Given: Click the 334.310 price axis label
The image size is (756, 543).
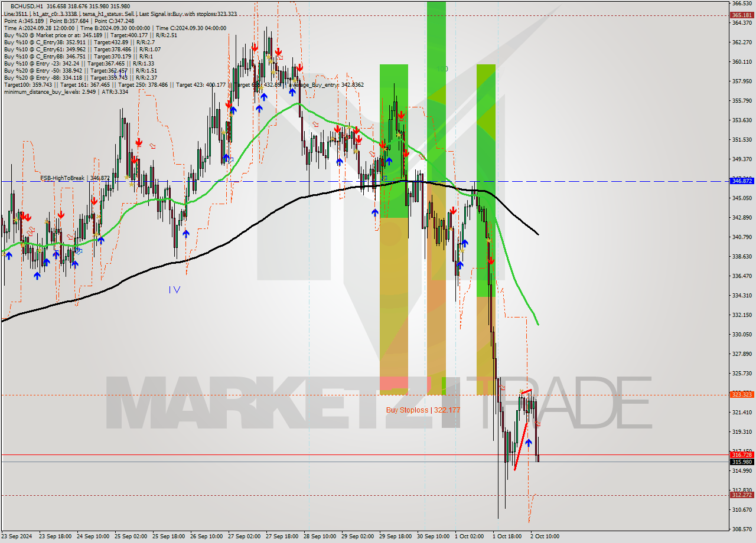Looking at the screenshot, I should pyautogui.click(x=742, y=295).
